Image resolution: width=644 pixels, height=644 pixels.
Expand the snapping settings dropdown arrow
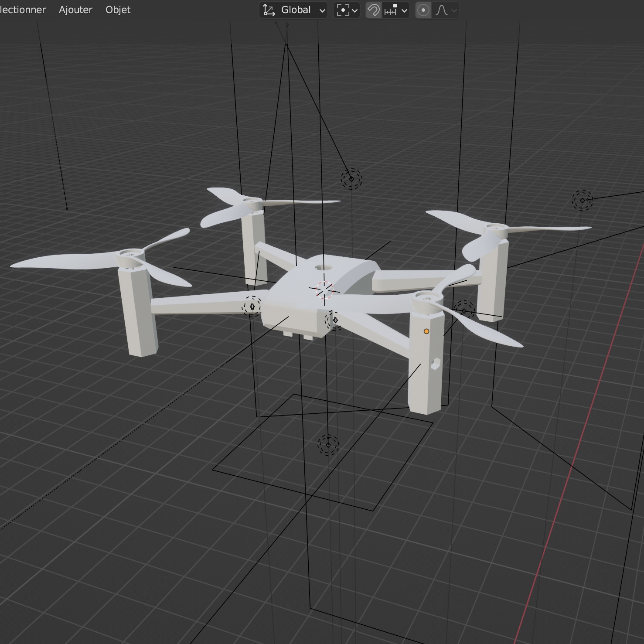(x=404, y=10)
